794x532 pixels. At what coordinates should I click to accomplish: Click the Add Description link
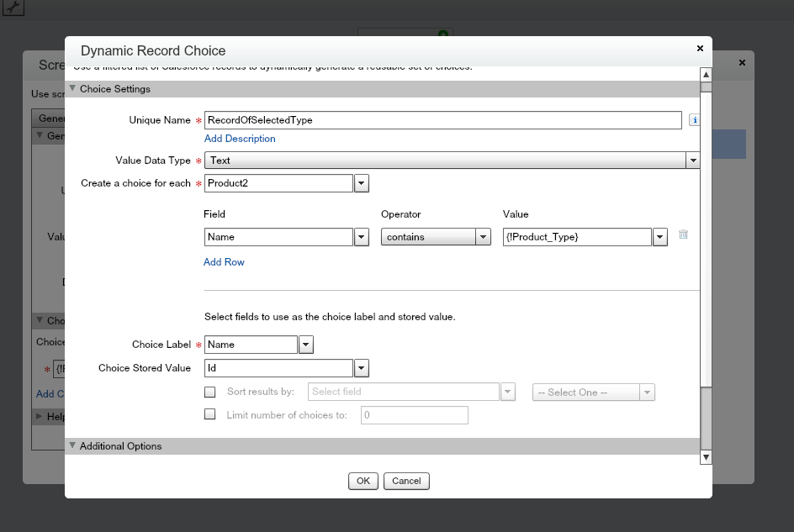(x=240, y=139)
